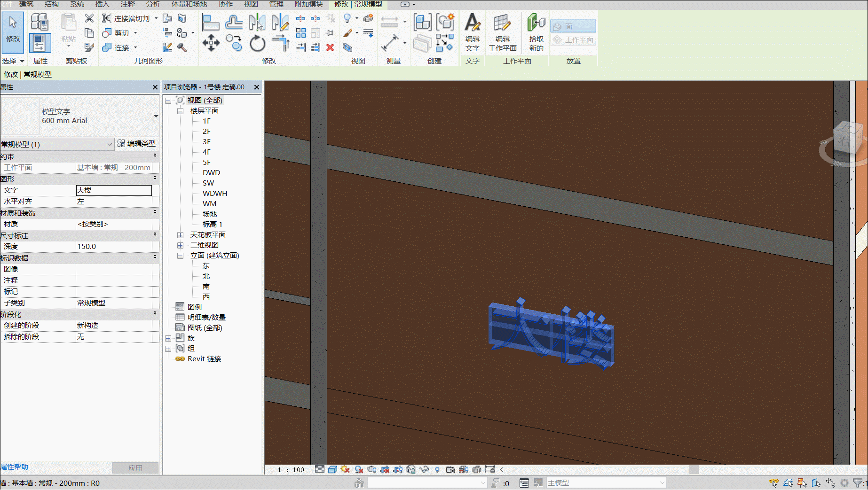This screenshot has width=868, height=490.
Task: Toggle the Properties palette button in ribbon
Action: pyautogui.click(x=39, y=43)
